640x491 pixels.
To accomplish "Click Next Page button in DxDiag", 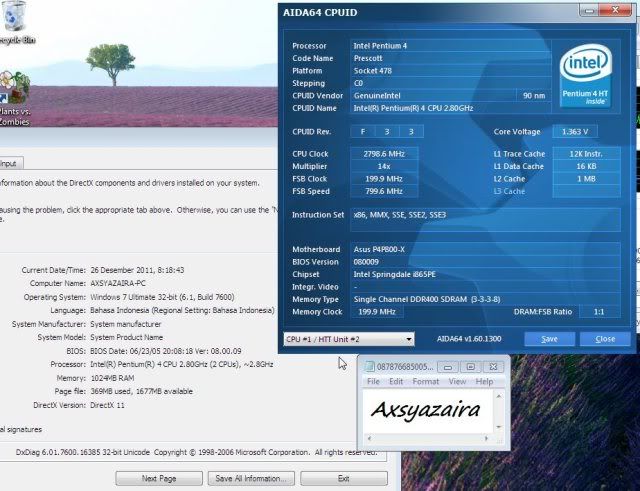I will coord(159,478).
